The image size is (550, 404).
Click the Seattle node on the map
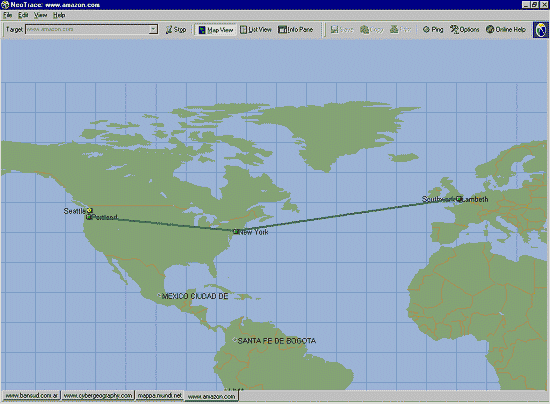(x=90, y=210)
